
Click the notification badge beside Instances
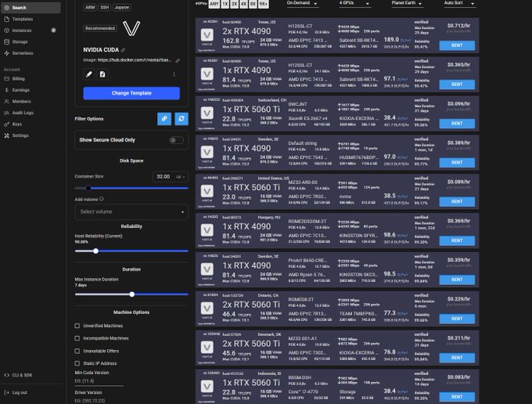pos(53,31)
